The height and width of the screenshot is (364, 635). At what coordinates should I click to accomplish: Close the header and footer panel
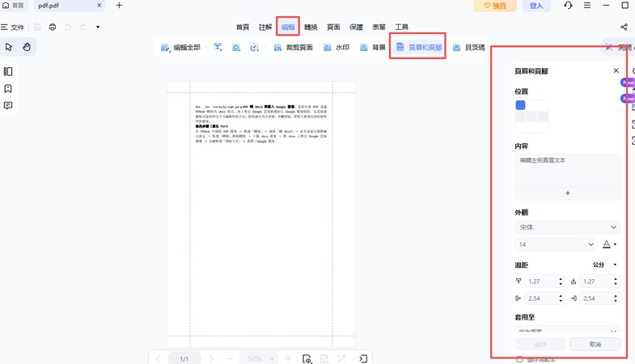click(616, 70)
